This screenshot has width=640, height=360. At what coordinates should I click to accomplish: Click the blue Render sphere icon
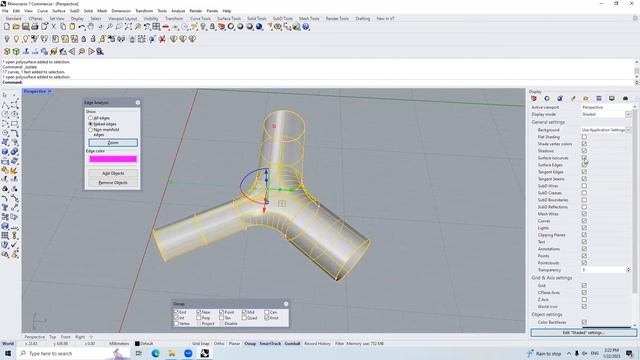tap(259, 27)
